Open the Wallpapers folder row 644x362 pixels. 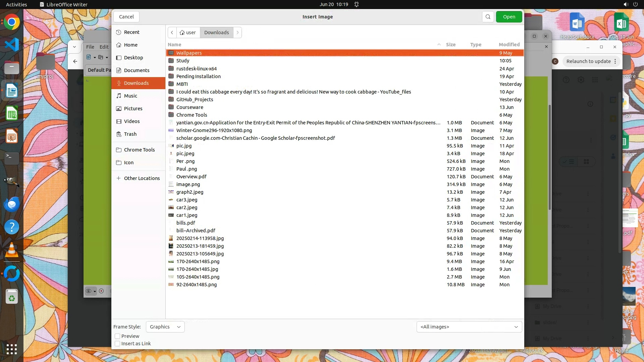tap(189, 53)
